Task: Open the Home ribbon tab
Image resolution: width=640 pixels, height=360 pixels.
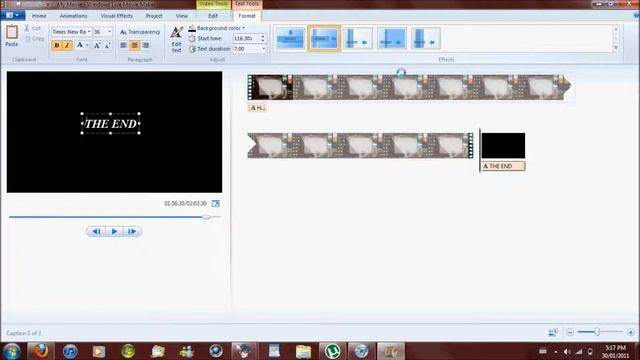Action: pos(39,16)
